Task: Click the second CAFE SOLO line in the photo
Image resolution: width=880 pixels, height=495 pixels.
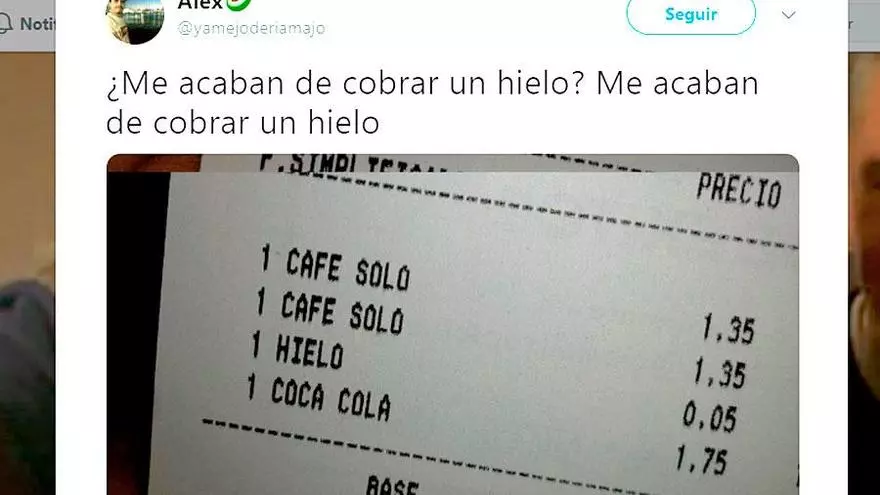Action: coord(331,311)
